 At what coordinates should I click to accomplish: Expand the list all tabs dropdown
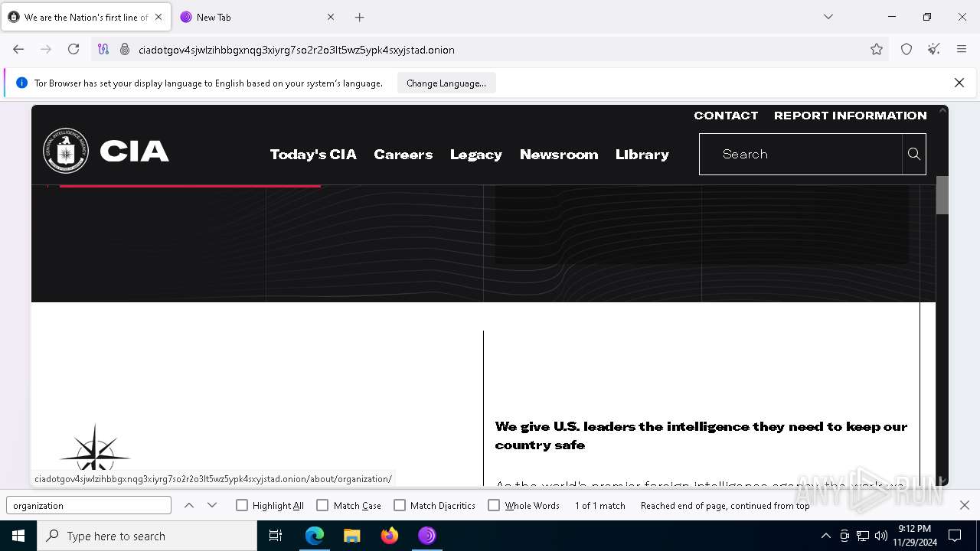[x=828, y=17]
